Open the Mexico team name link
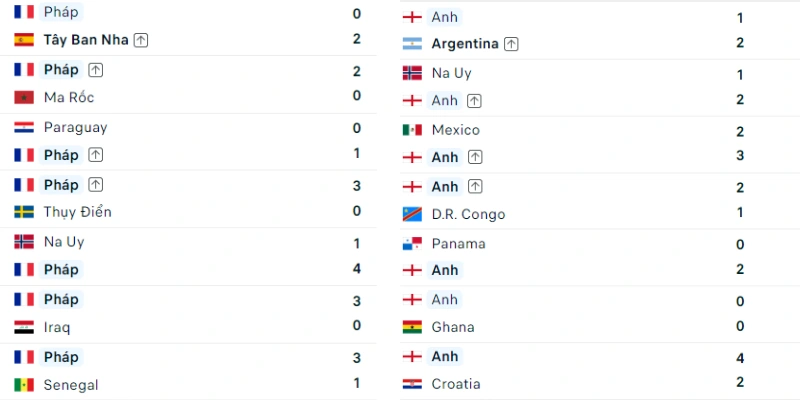This screenshot has width=800, height=400. 456,130
